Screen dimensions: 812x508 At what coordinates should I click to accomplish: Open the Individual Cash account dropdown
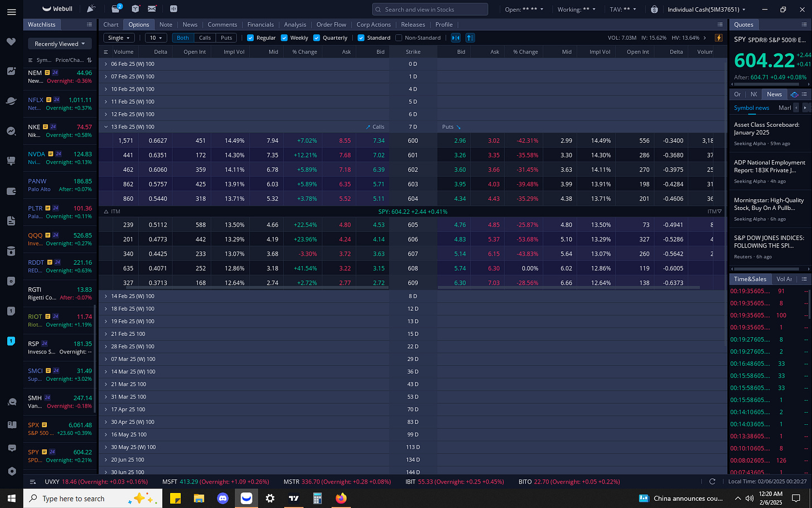coord(707,9)
